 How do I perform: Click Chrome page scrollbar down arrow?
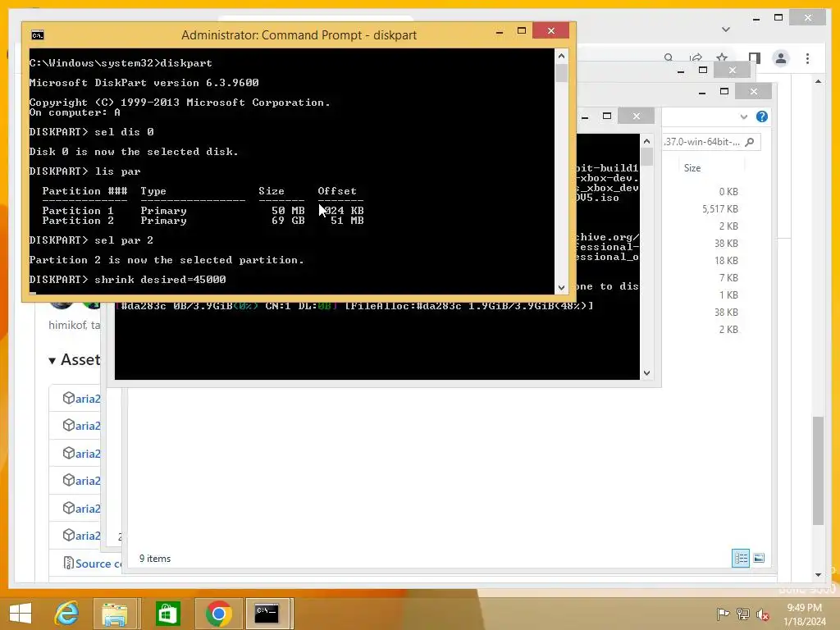point(818,575)
